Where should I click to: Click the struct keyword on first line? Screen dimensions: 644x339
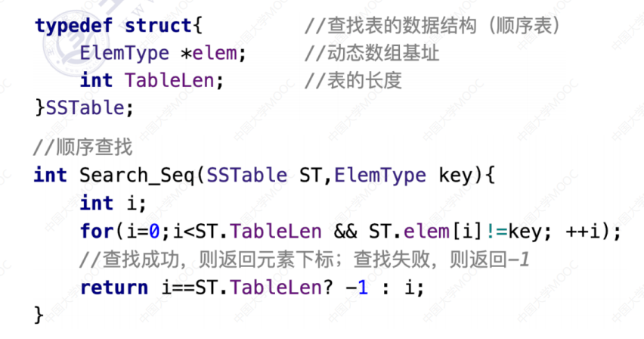[x=158, y=26]
